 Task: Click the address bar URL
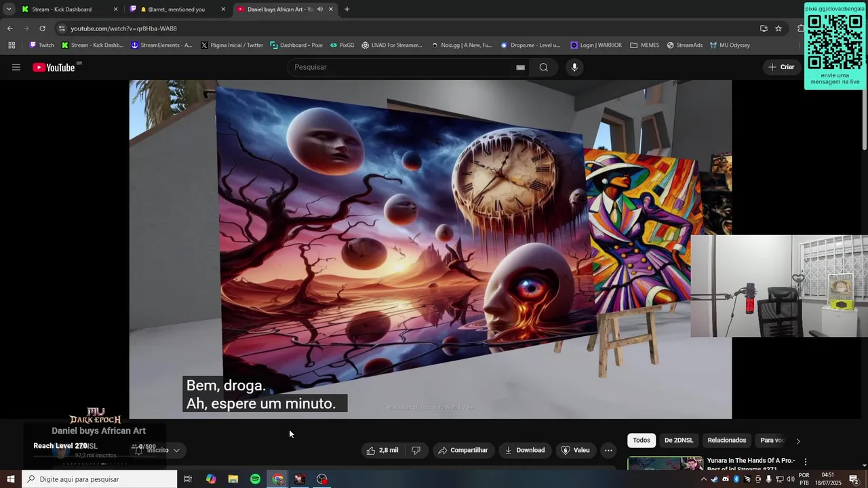point(123,28)
